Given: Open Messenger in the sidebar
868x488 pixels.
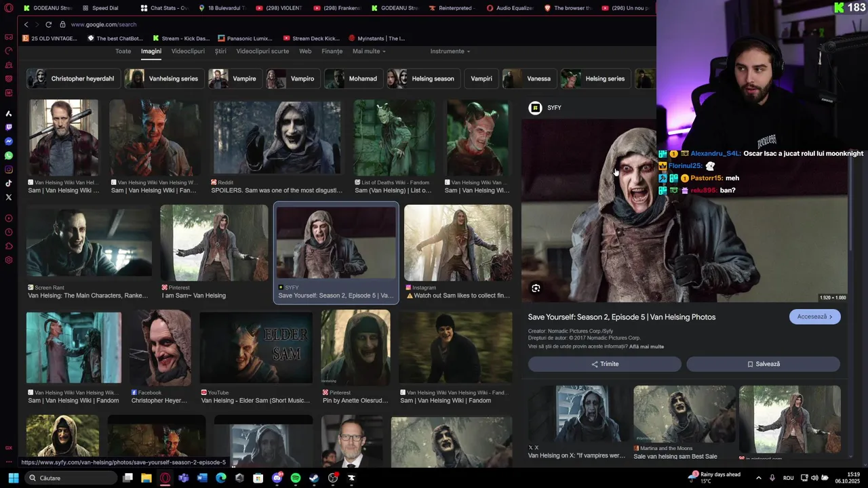Looking at the screenshot, I should 9,142.
